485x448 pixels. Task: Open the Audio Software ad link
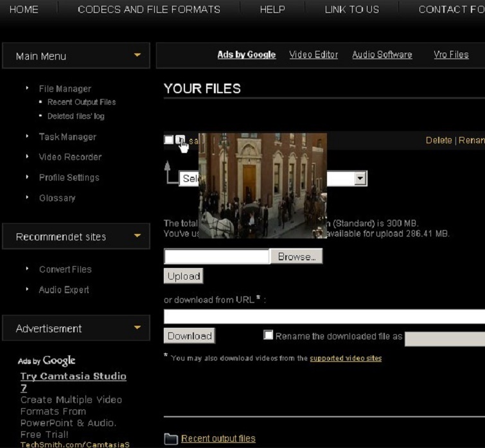pos(382,55)
